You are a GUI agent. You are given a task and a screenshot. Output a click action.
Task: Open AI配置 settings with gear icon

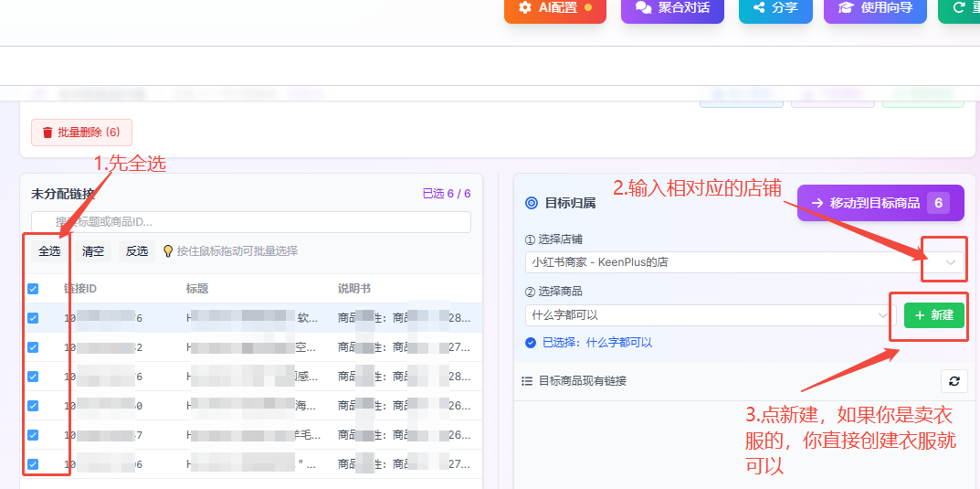tap(554, 8)
